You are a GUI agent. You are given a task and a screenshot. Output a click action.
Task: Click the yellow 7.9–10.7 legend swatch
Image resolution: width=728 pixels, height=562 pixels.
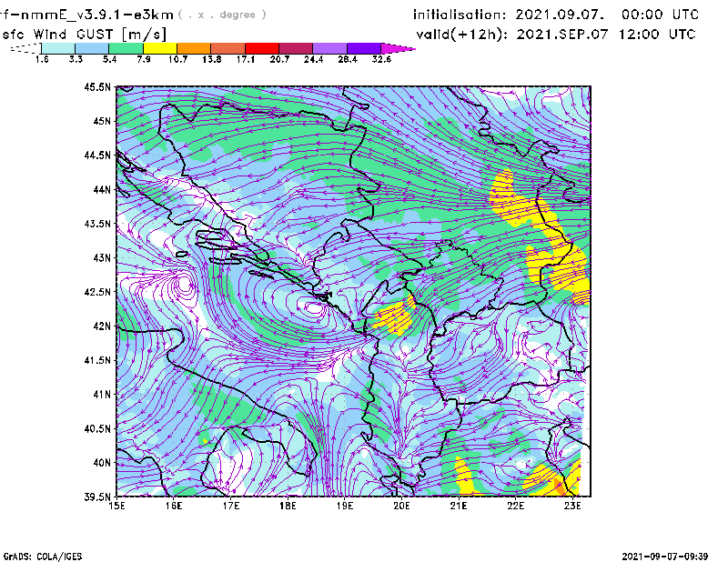pyautogui.click(x=160, y=48)
